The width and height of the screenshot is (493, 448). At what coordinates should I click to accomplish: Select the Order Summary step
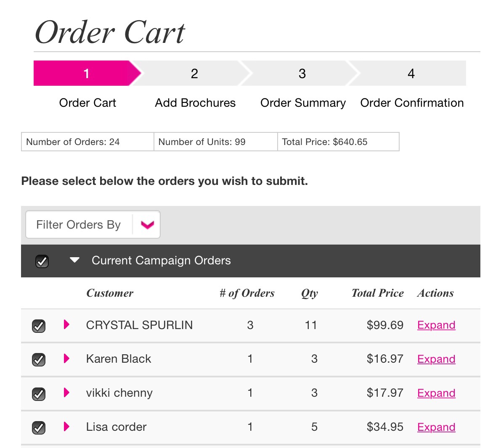click(x=302, y=73)
